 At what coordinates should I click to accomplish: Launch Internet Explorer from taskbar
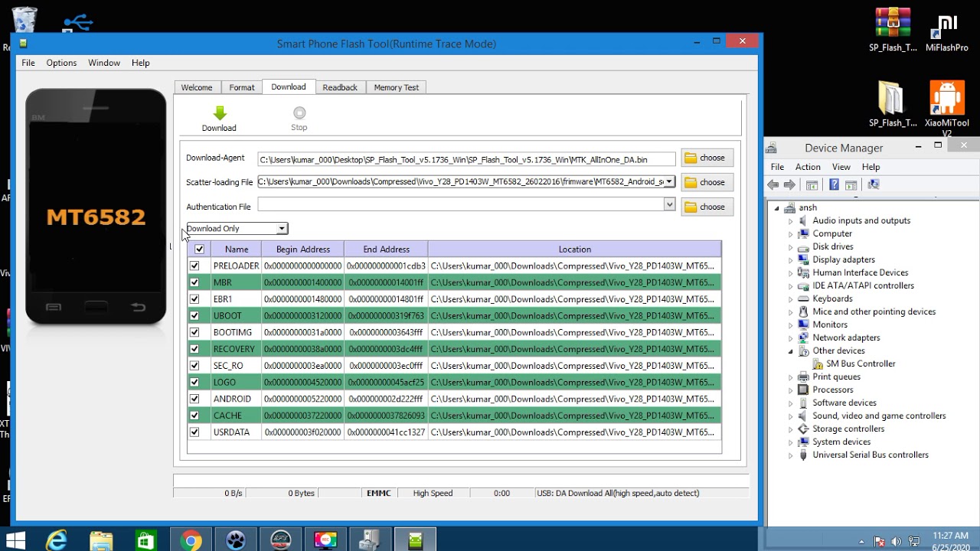(x=57, y=540)
